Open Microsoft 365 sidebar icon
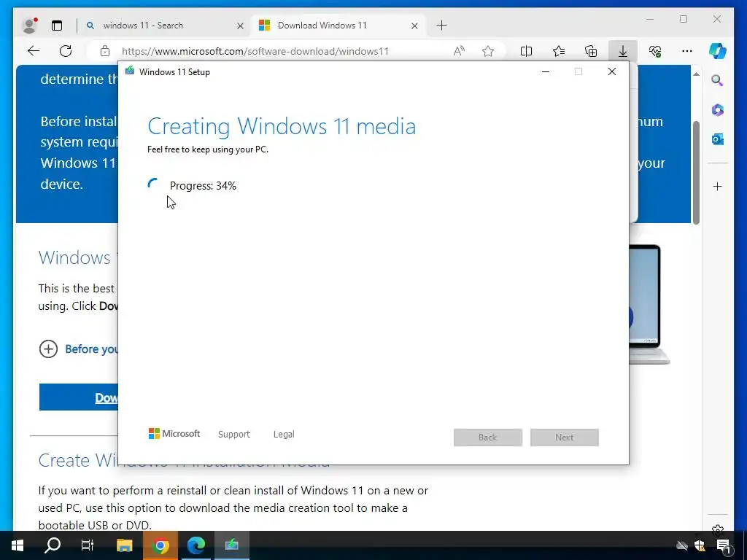The height and width of the screenshot is (560, 747). pos(718,110)
